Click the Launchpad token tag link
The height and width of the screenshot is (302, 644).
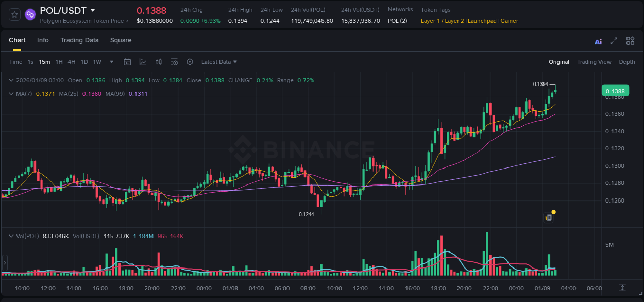click(482, 21)
